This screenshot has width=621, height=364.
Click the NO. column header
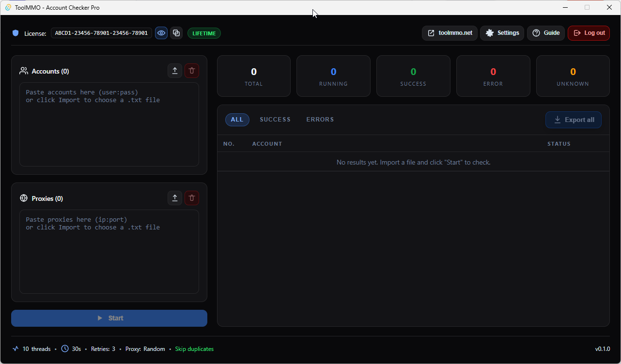[x=229, y=144]
